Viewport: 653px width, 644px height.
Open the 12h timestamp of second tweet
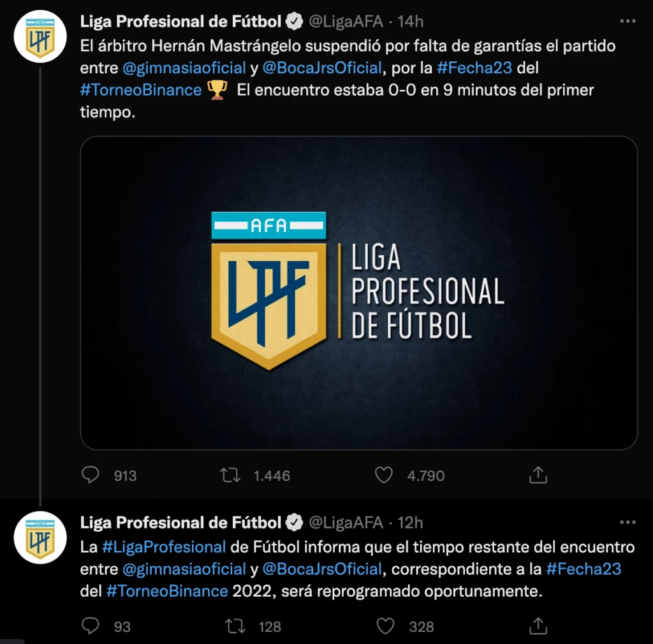[x=410, y=523]
